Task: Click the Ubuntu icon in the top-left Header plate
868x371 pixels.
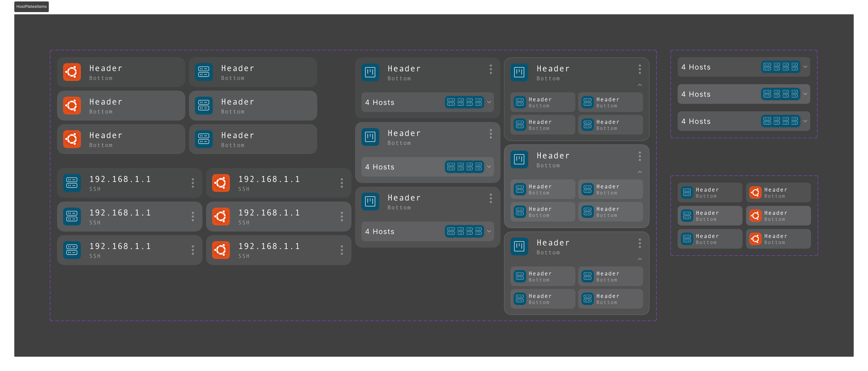Action: click(x=72, y=72)
